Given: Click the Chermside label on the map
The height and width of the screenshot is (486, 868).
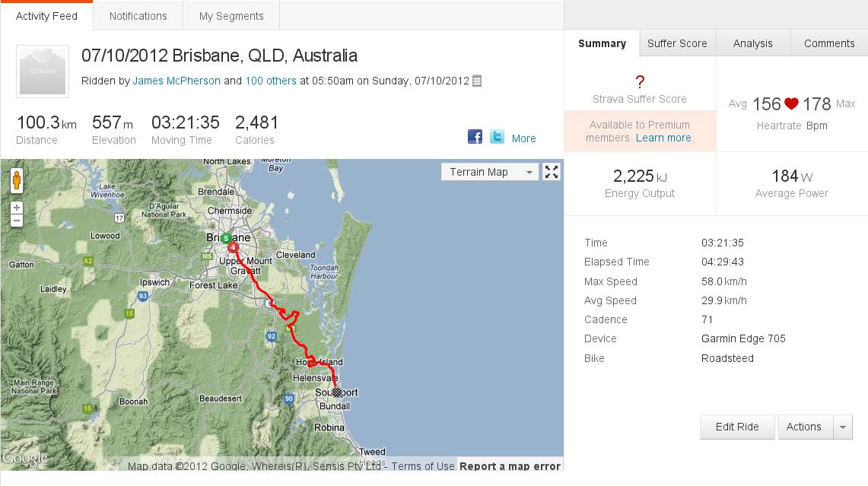Looking at the screenshot, I should click(x=230, y=211).
